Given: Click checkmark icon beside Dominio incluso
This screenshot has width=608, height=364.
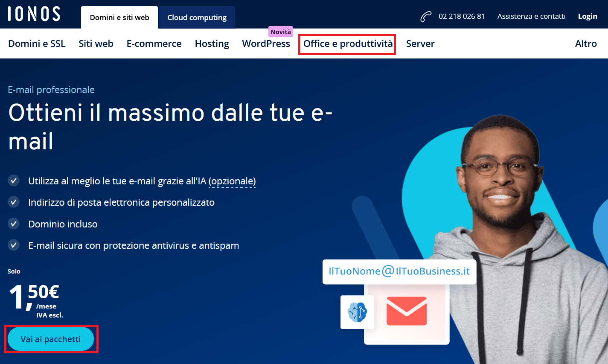Looking at the screenshot, I should click(14, 224).
